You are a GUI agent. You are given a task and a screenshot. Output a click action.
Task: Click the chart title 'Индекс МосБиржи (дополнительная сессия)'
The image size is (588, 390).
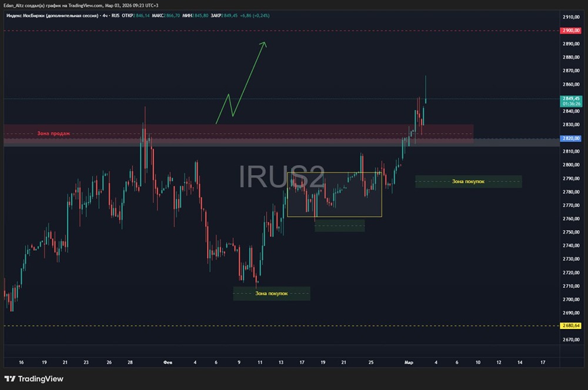52,15
